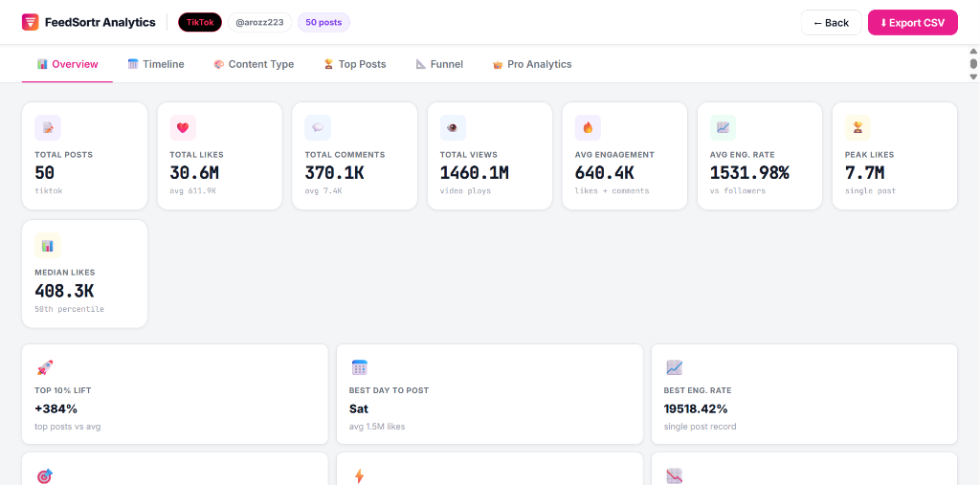The width and height of the screenshot is (980, 485).
Task: Click the 408.3K median likes value
Action: click(x=64, y=291)
